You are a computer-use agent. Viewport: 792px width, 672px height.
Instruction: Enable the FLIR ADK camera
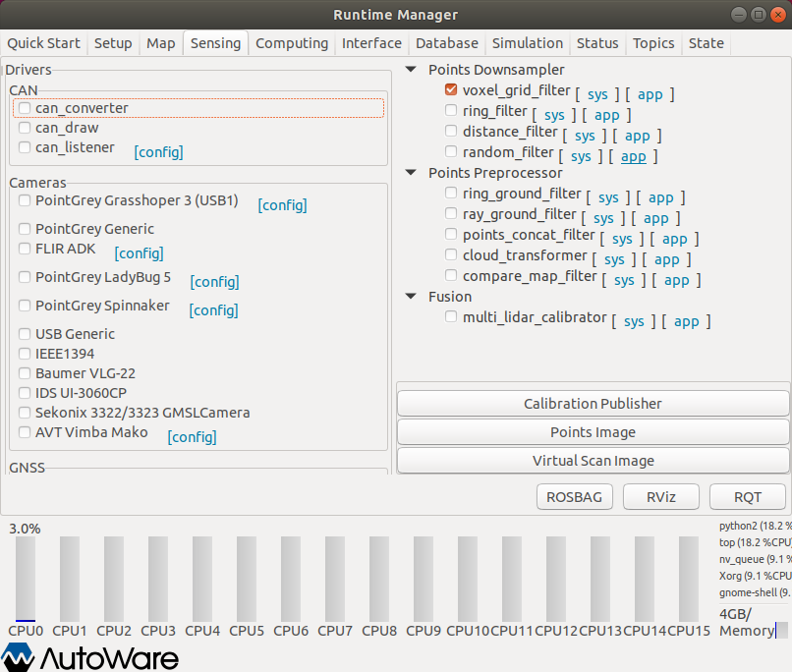[x=25, y=249]
